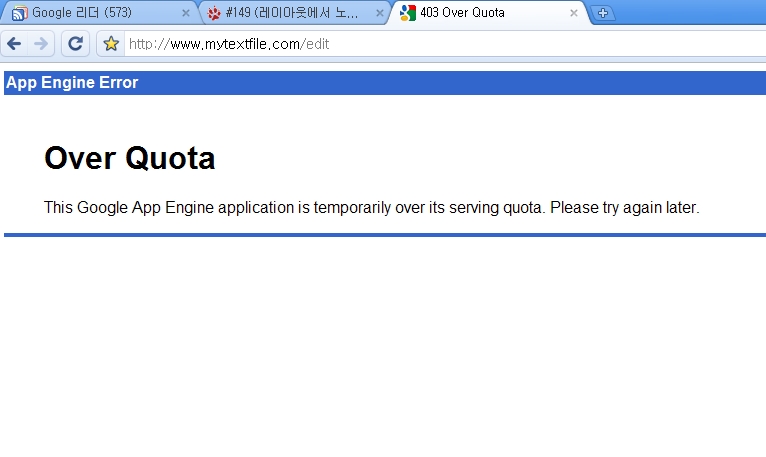Click the Over Quota heading
766x457 pixels.
[129, 158]
